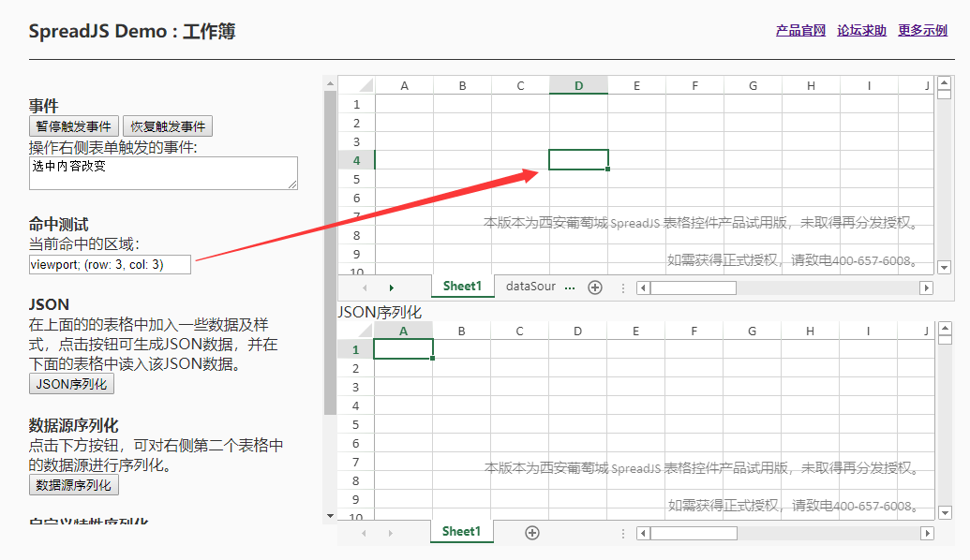Click the top sheet's horizontal scroll left arrow
This screenshot has height=560, width=970.
643,287
